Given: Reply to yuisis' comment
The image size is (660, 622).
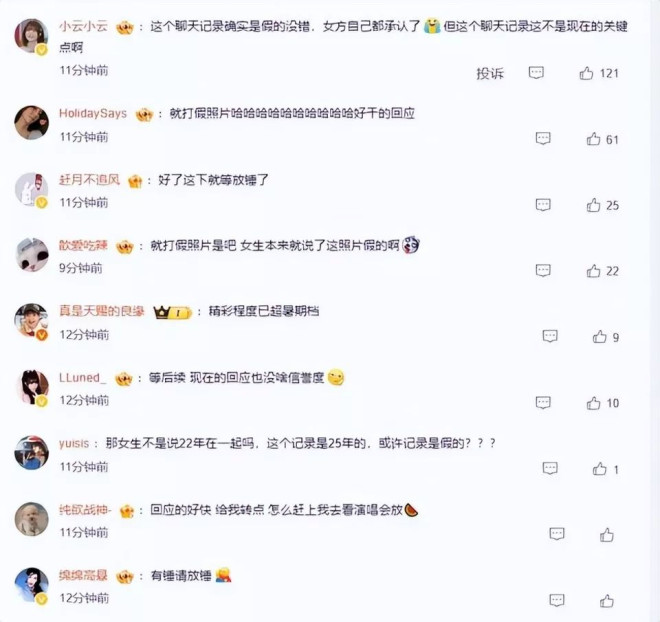Looking at the screenshot, I should 550,468.
